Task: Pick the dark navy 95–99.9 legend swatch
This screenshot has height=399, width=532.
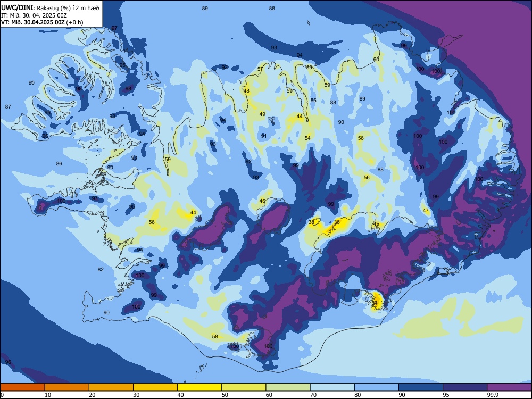Action: pyautogui.click(x=465, y=387)
